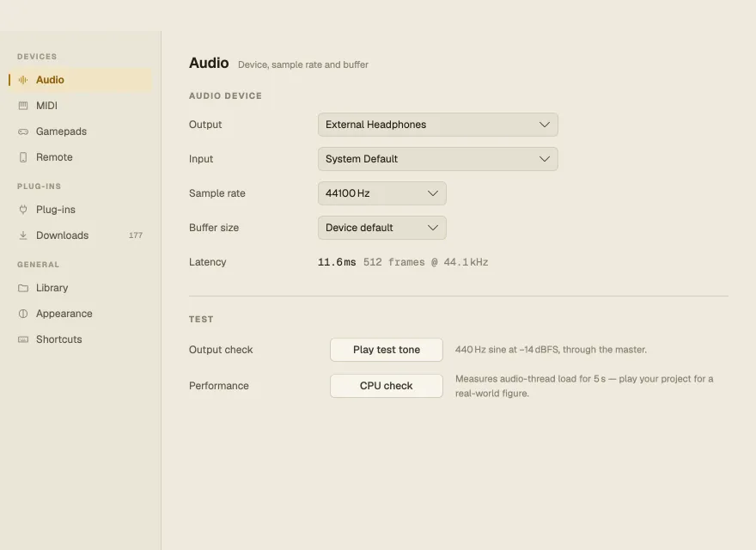The image size is (756, 550).
Task: Click the chevron on System Default dropdown
Action: click(545, 159)
